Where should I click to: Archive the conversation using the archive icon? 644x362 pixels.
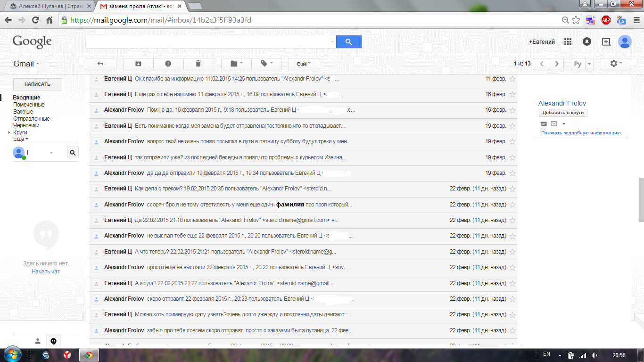coord(138,64)
